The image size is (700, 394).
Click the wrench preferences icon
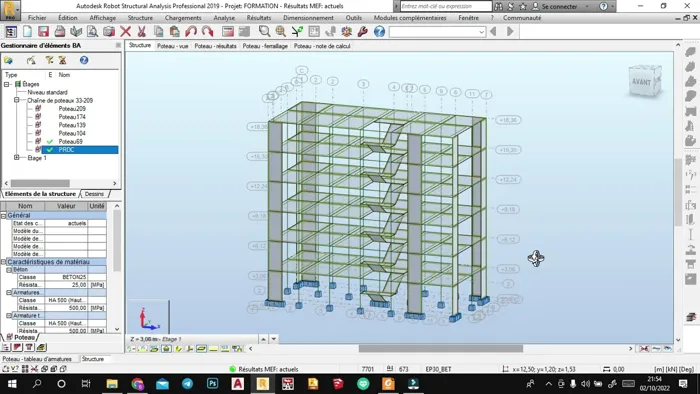[362, 31]
